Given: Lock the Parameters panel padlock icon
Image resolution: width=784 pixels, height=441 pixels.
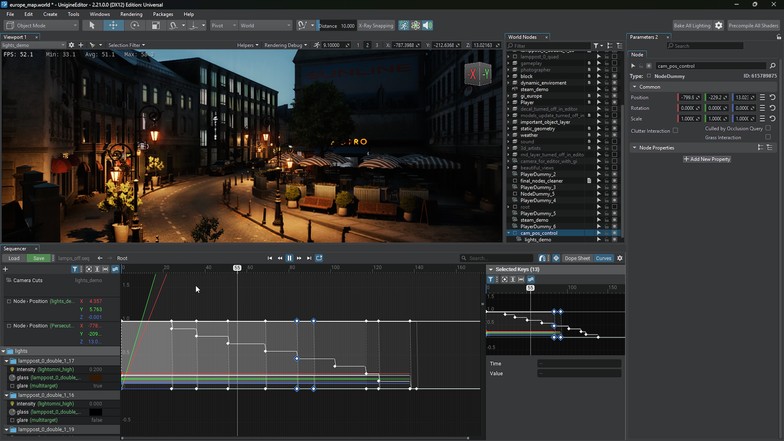Looking at the screenshot, I should tap(778, 37).
